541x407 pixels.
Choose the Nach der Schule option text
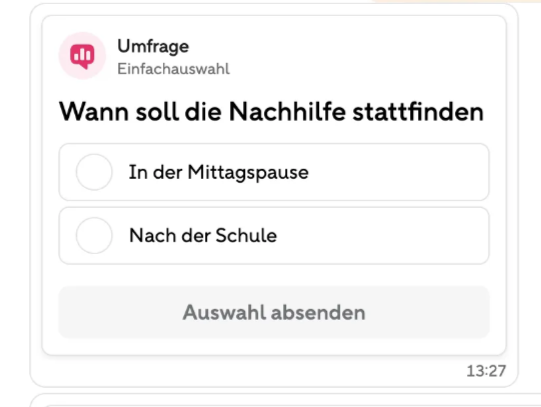click(x=203, y=236)
